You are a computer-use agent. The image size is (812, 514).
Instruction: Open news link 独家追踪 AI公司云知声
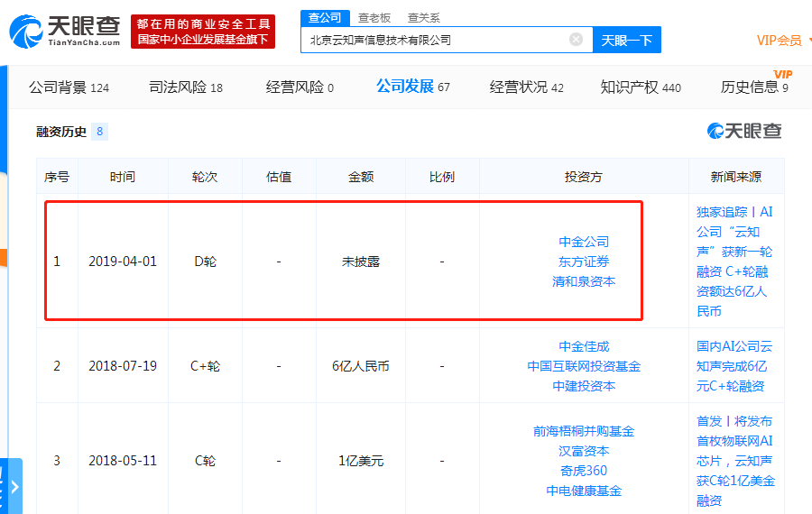734,262
